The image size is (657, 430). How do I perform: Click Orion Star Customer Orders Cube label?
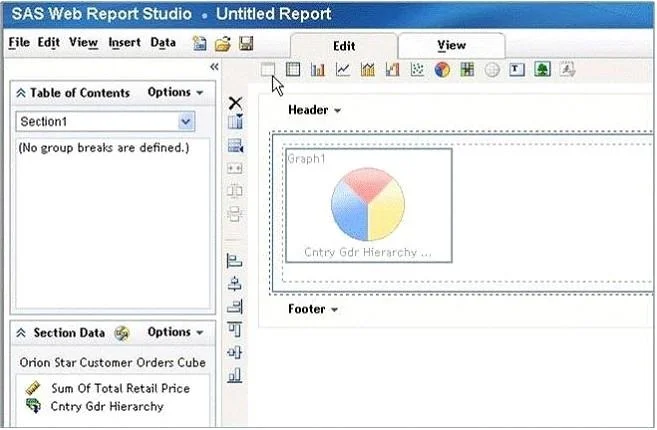[112, 363]
